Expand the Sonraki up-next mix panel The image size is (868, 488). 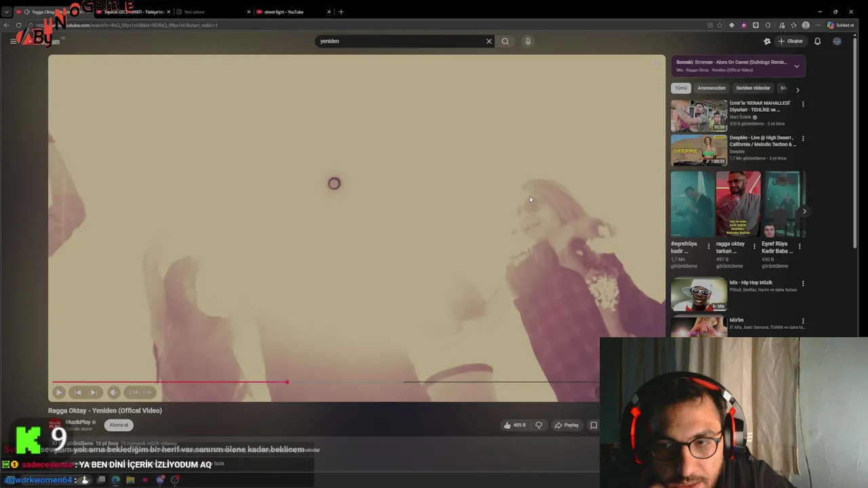(x=797, y=66)
